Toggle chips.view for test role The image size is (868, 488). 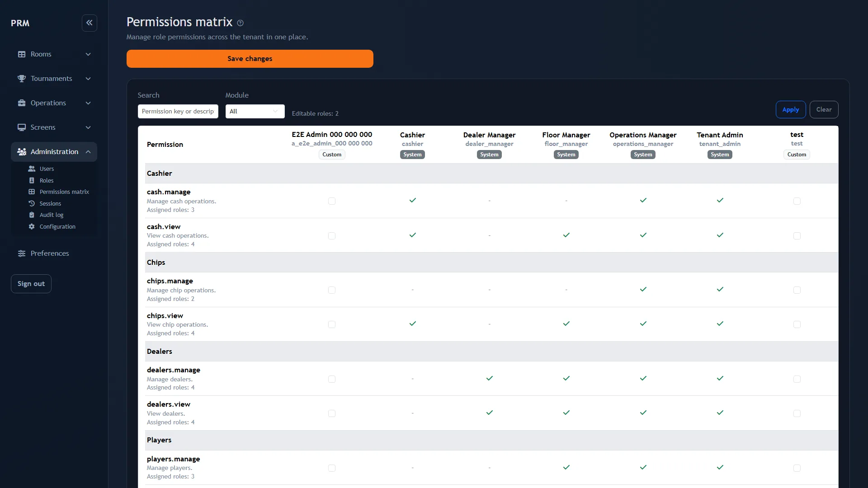[797, 324]
